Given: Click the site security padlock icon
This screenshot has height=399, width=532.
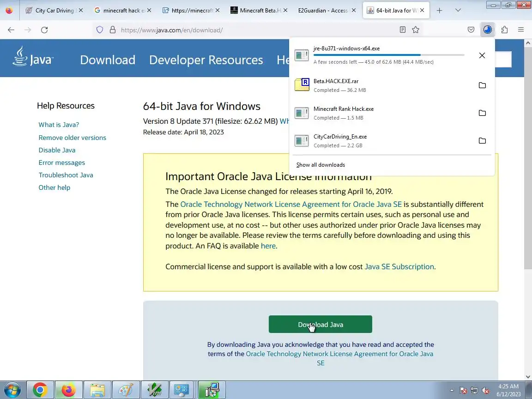Looking at the screenshot, I should 113,30.
